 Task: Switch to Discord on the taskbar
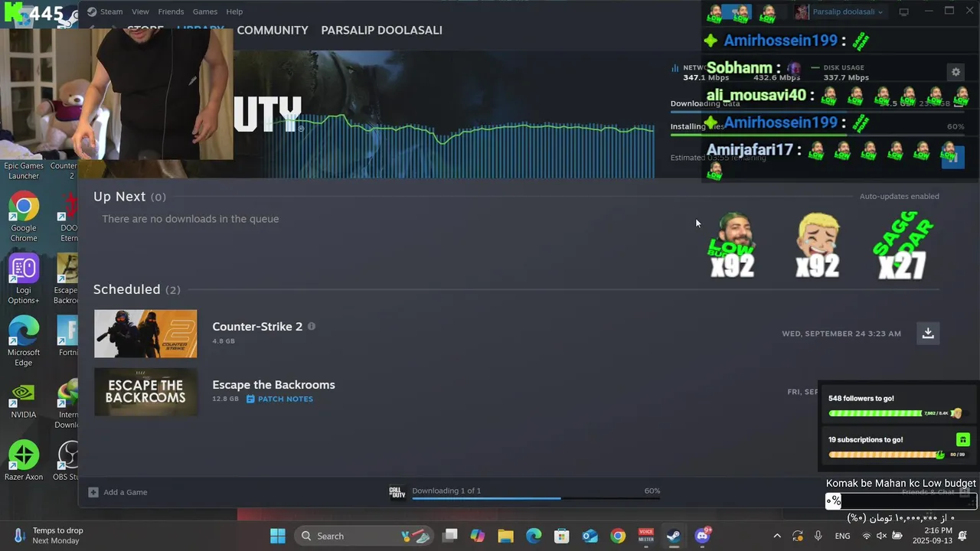702,536
